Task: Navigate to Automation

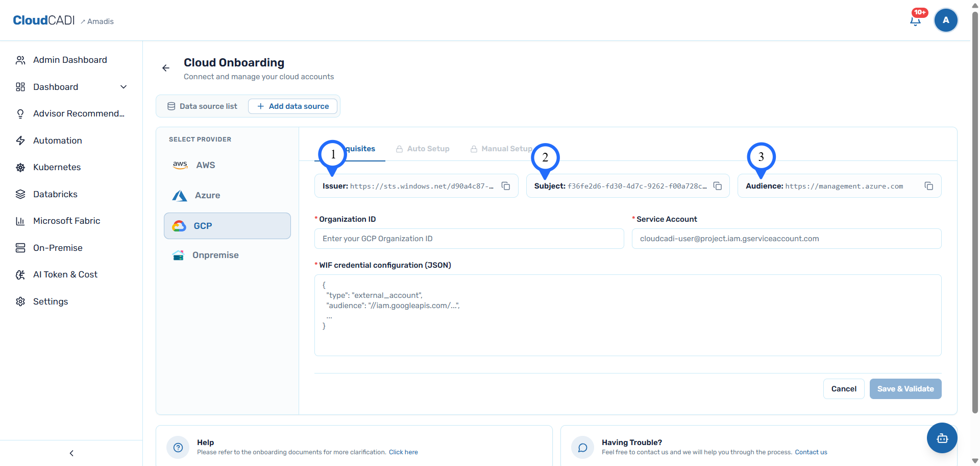Action: coord(57,141)
